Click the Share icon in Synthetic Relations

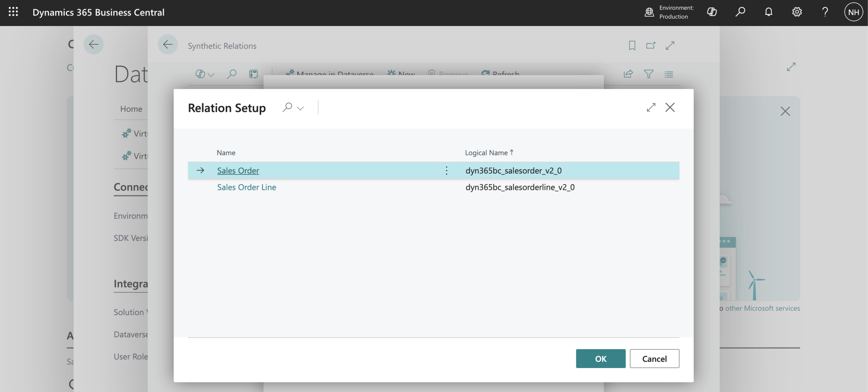[x=628, y=74]
